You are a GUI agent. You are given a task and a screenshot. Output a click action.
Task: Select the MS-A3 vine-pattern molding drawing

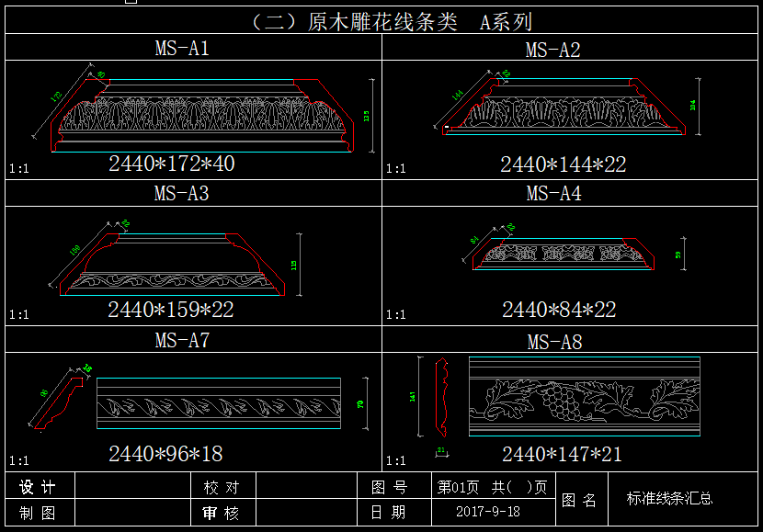(172, 265)
